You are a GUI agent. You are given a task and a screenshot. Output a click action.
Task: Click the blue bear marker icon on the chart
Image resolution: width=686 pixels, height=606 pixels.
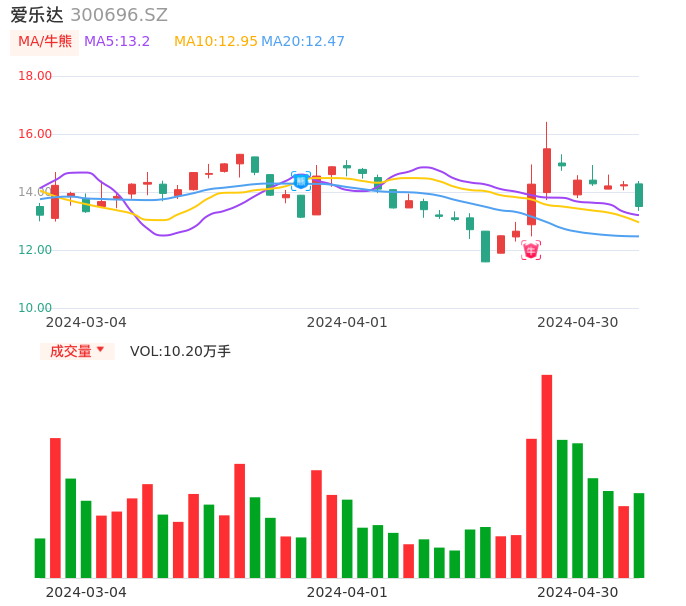[x=301, y=181]
